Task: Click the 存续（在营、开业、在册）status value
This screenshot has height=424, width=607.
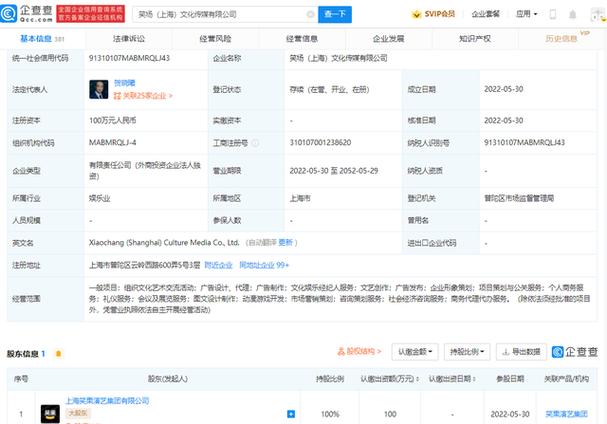Action: click(x=329, y=89)
